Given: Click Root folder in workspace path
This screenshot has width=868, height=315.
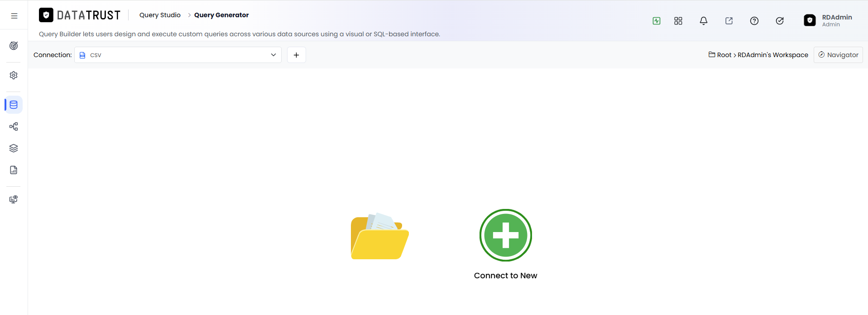Looking at the screenshot, I should tap(720, 55).
